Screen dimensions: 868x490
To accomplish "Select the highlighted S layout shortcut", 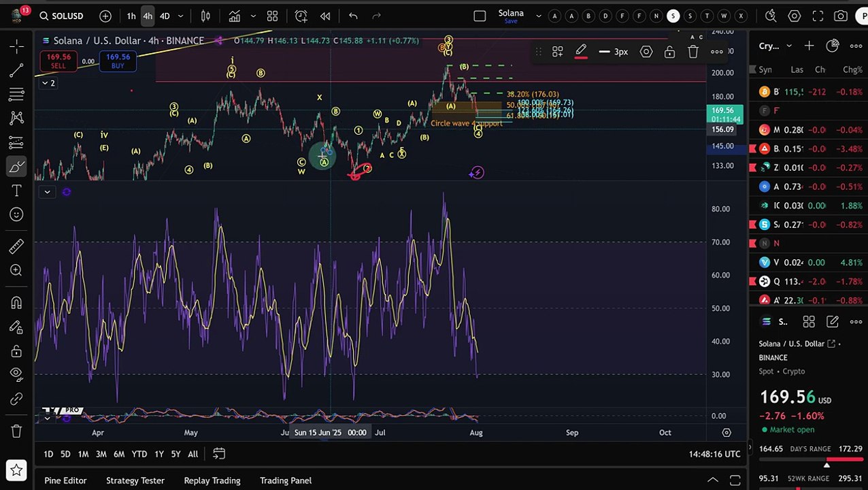I will coord(673,16).
